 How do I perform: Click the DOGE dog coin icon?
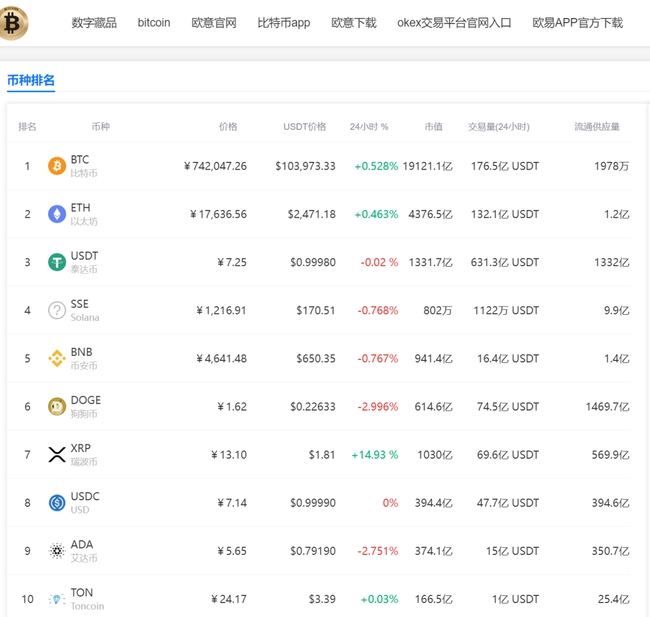57,406
